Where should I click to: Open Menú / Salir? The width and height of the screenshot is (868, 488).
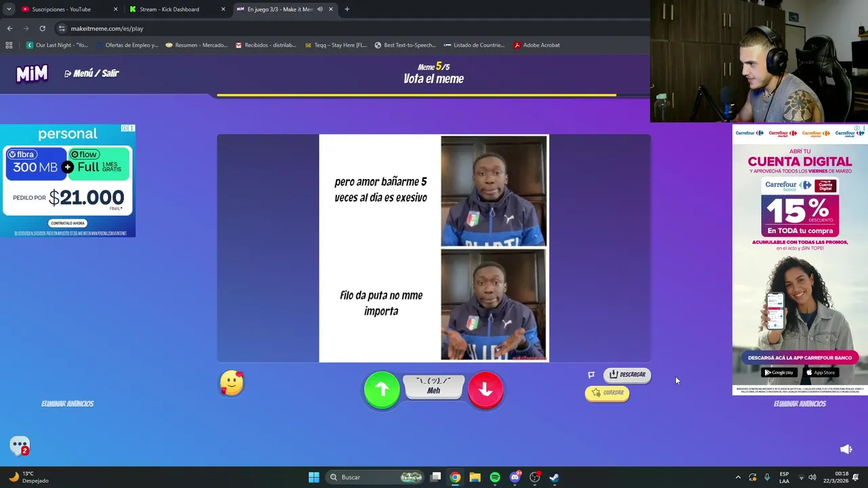point(92,73)
